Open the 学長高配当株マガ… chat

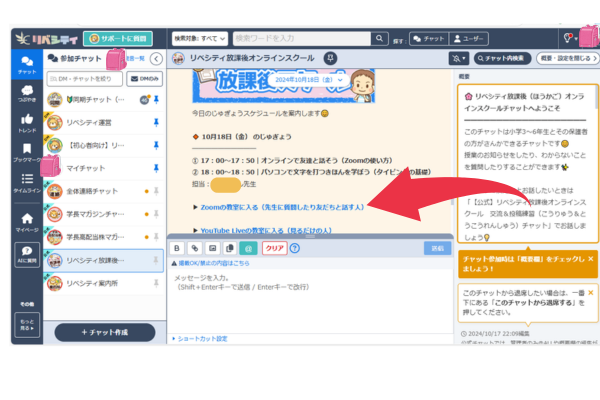click(x=94, y=237)
